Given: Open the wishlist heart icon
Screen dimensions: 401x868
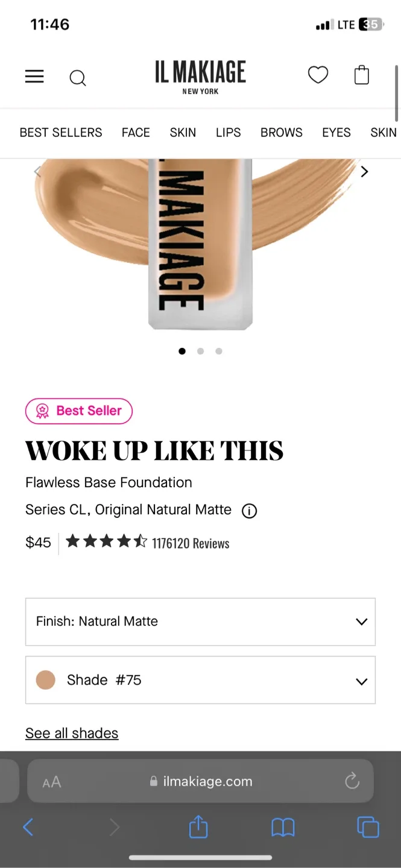Looking at the screenshot, I should tap(318, 74).
